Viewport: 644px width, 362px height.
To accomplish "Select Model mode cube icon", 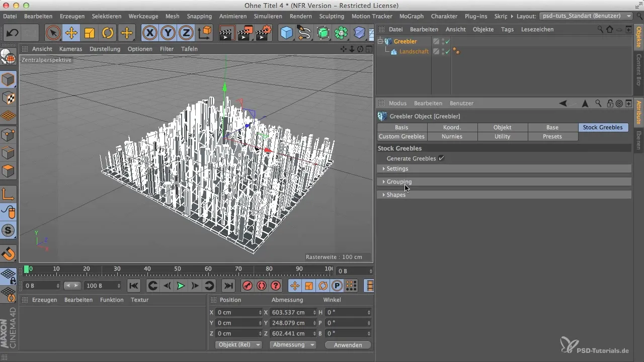I will pyautogui.click(x=9, y=79).
